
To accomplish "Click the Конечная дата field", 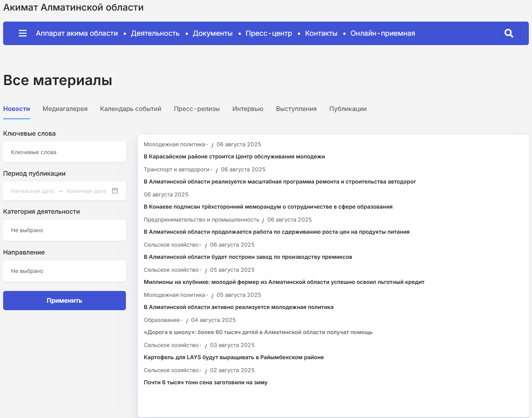I will (86, 191).
